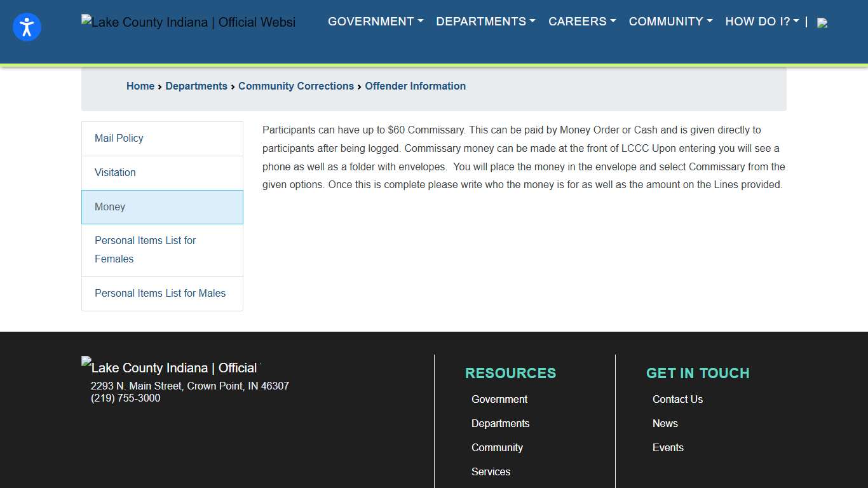
Task: Open the Events link in footer
Action: pos(668,448)
